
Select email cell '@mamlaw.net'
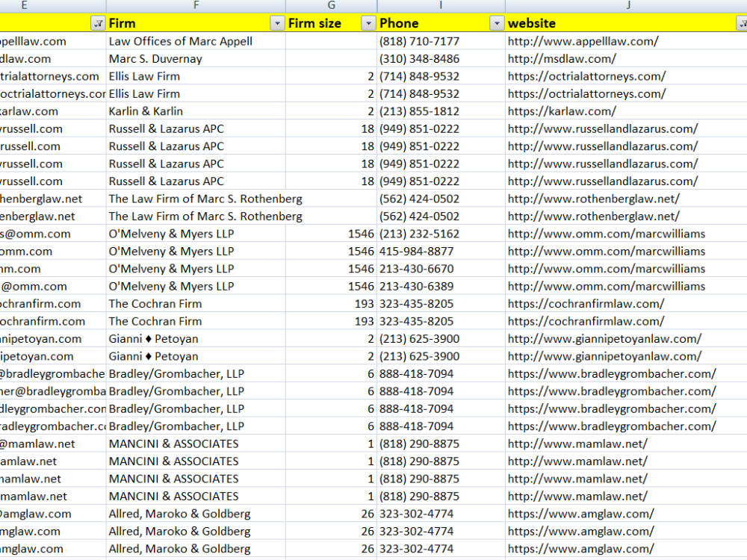(53, 444)
